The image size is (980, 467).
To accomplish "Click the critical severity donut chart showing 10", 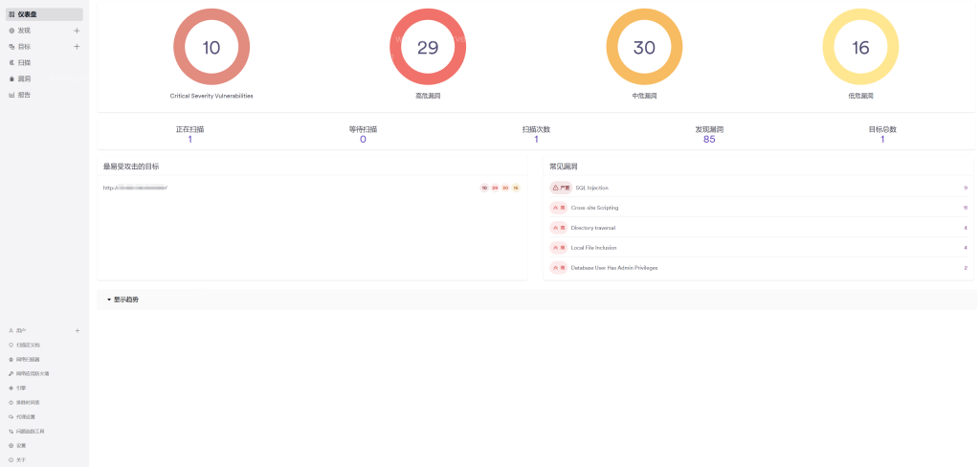I will click(212, 48).
